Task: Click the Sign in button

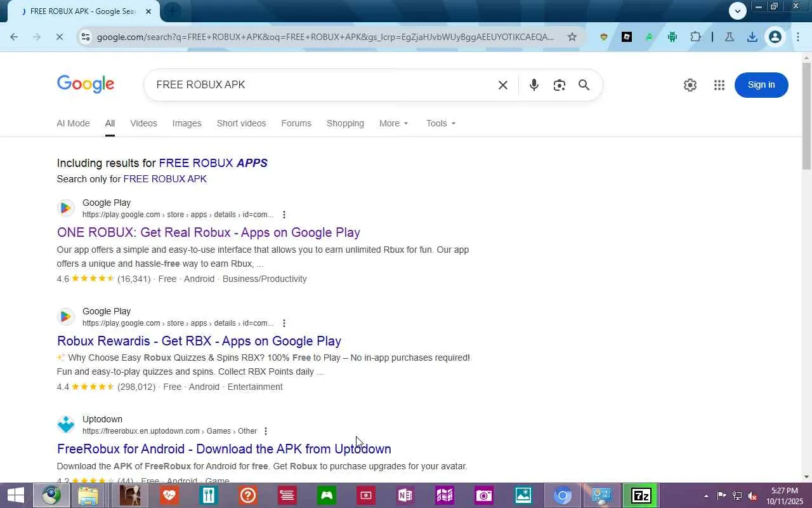Action: 761,85
